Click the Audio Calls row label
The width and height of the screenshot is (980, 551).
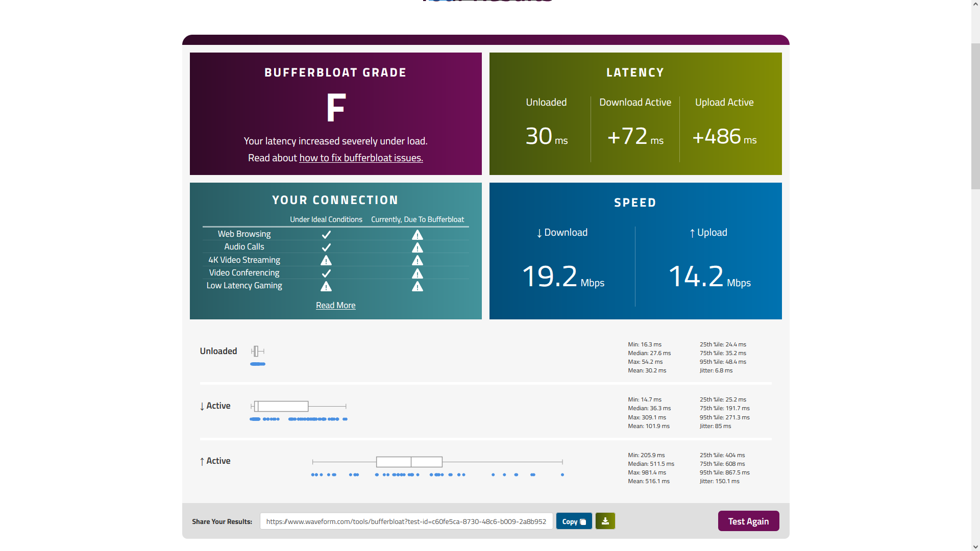coord(244,246)
